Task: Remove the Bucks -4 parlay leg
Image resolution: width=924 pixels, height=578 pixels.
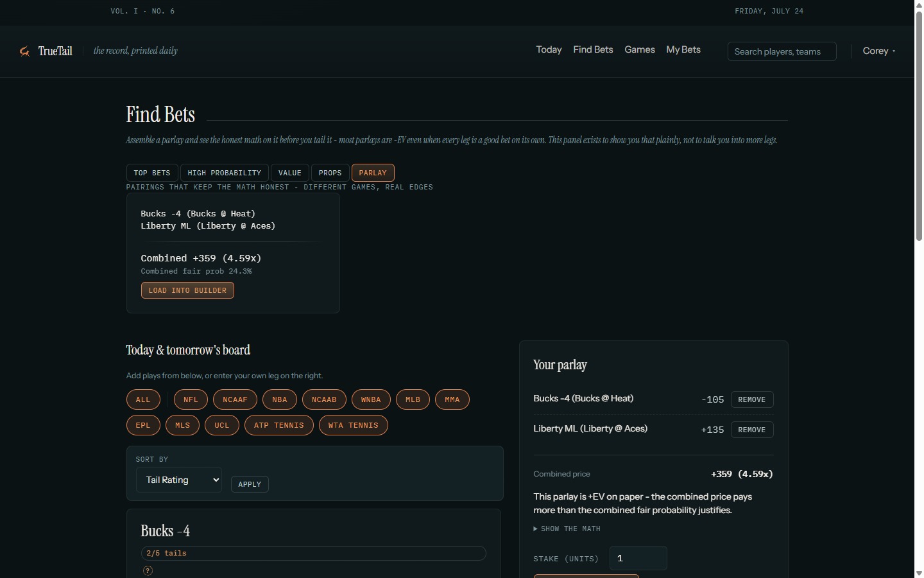Action: tap(752, 399)
